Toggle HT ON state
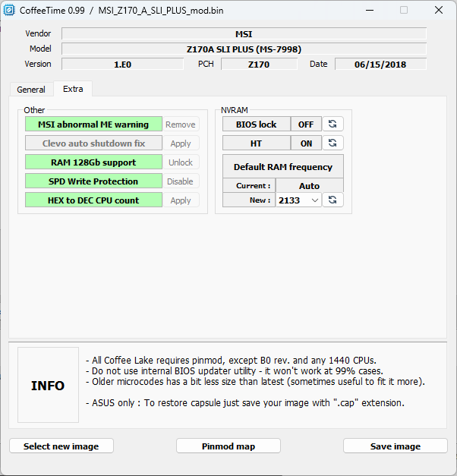This screenshot has height=476, width=457. pyautogui.click(x=306, y=143)
